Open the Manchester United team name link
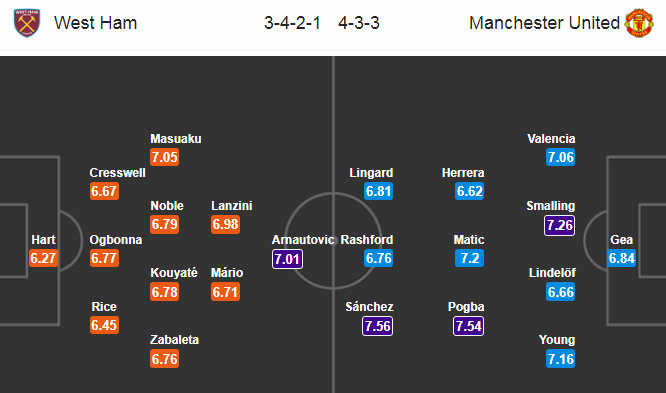The image size is (666, 393). [544, 23]
